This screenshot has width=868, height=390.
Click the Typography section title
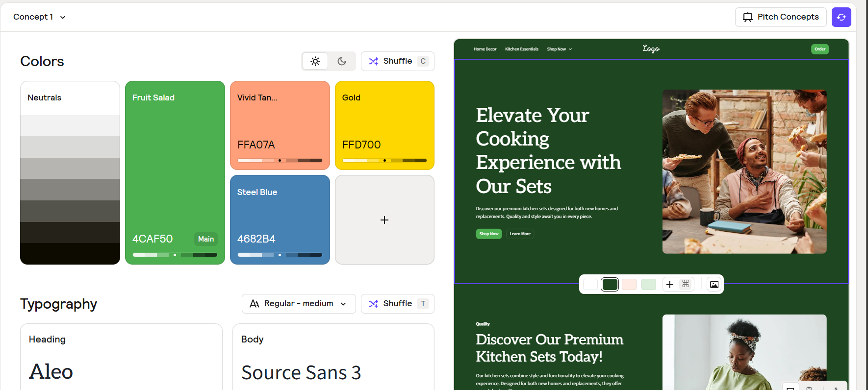click(59, 304)
